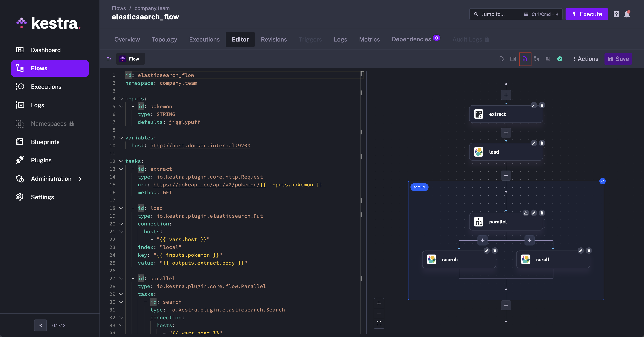Switch to the Topology tab
This screenshot has height=337, width=644.
164,39
